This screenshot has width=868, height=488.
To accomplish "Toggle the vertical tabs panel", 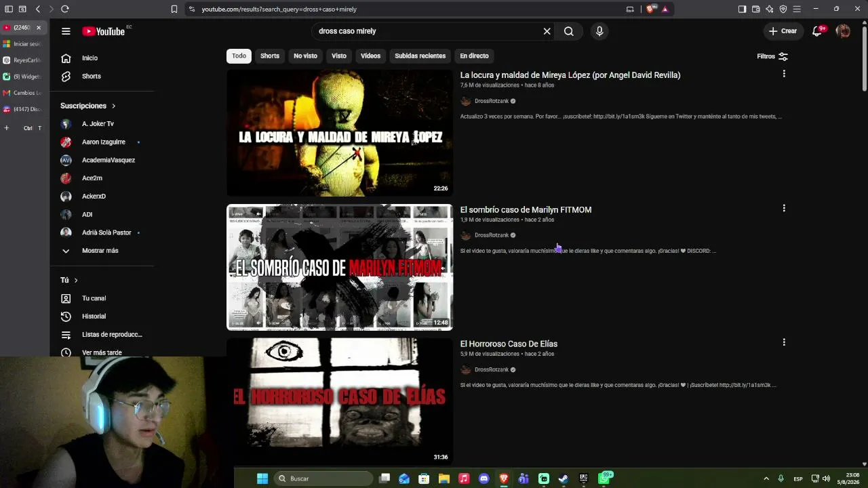I will click(x=9, y=9).
